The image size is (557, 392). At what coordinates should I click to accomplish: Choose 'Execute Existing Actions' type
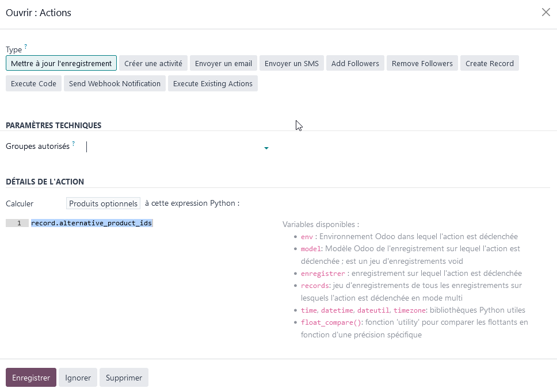[x=213, y=83]
